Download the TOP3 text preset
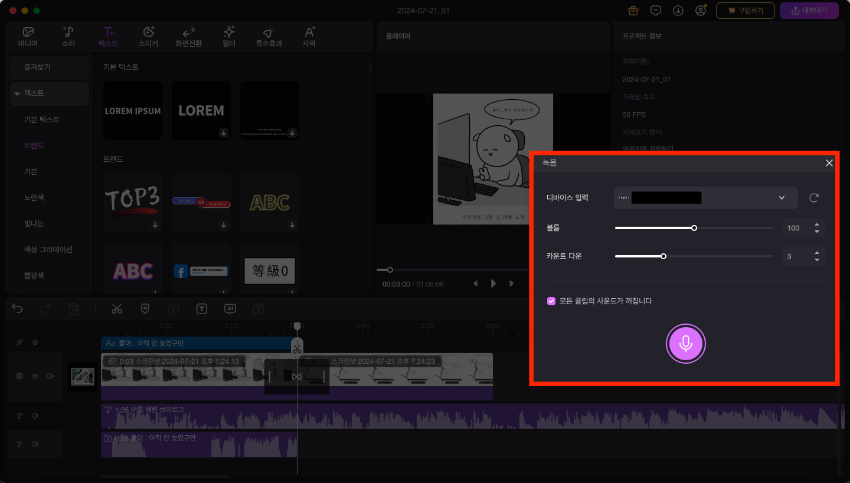 (155, 225)
